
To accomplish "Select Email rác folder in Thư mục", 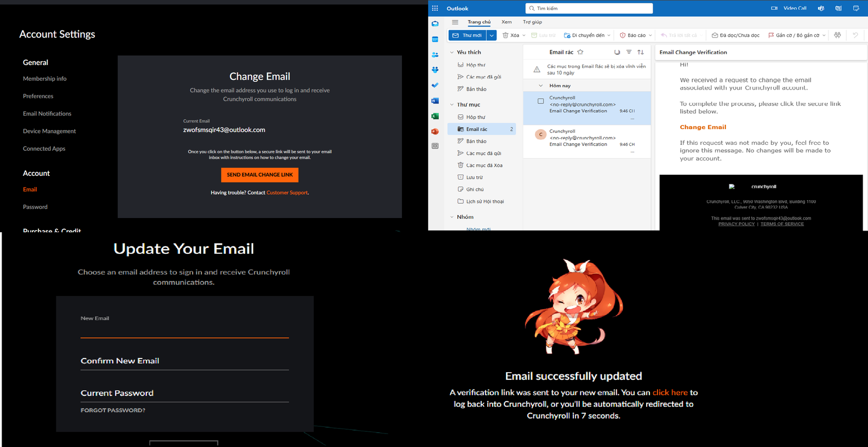I will (481, 129).
